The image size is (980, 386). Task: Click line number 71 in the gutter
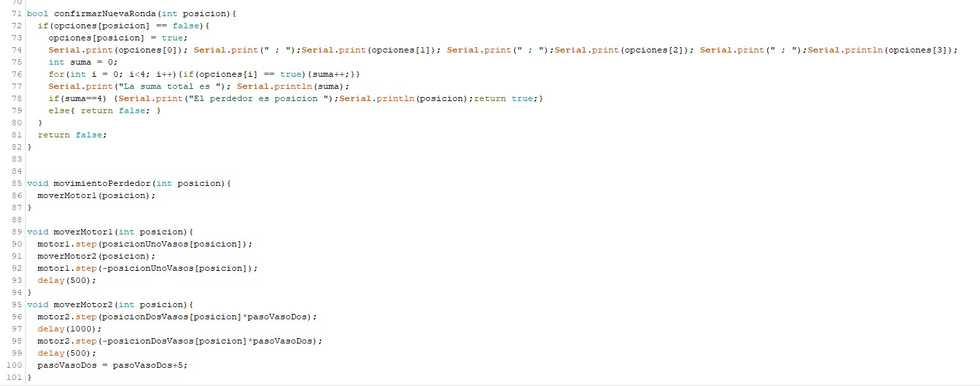pos(16,13)
